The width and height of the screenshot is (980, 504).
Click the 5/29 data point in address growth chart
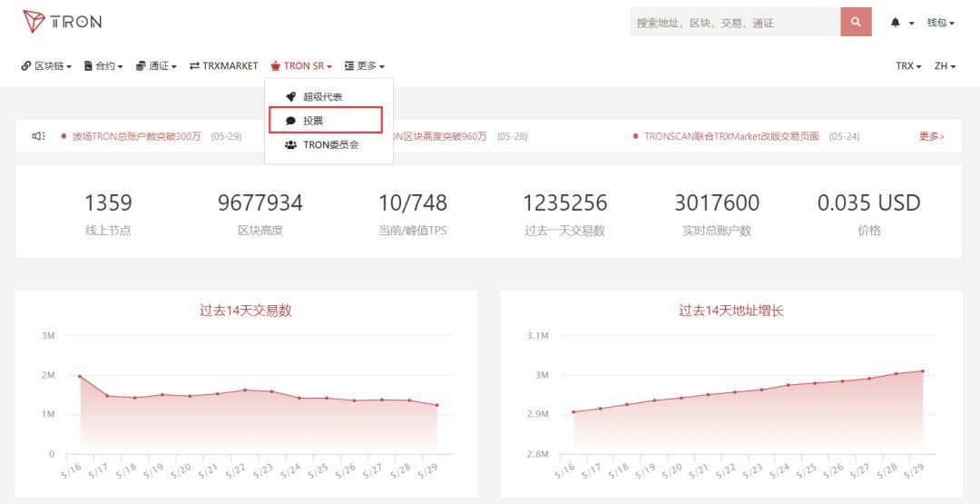pos(923,371)
